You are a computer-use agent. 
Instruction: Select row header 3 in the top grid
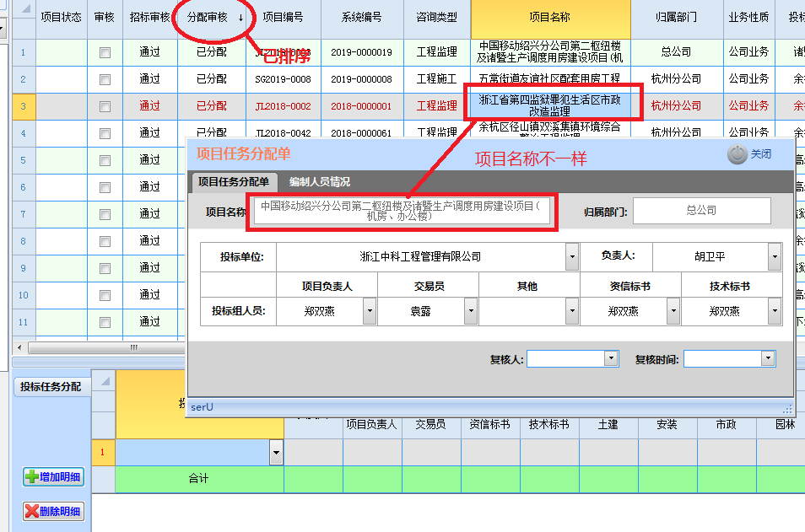click(24, 107)
